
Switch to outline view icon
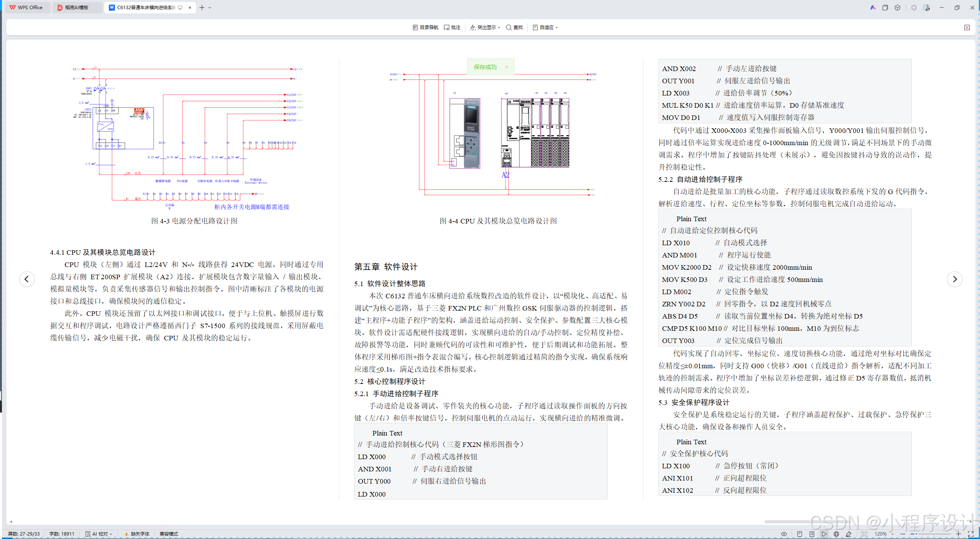812,534
